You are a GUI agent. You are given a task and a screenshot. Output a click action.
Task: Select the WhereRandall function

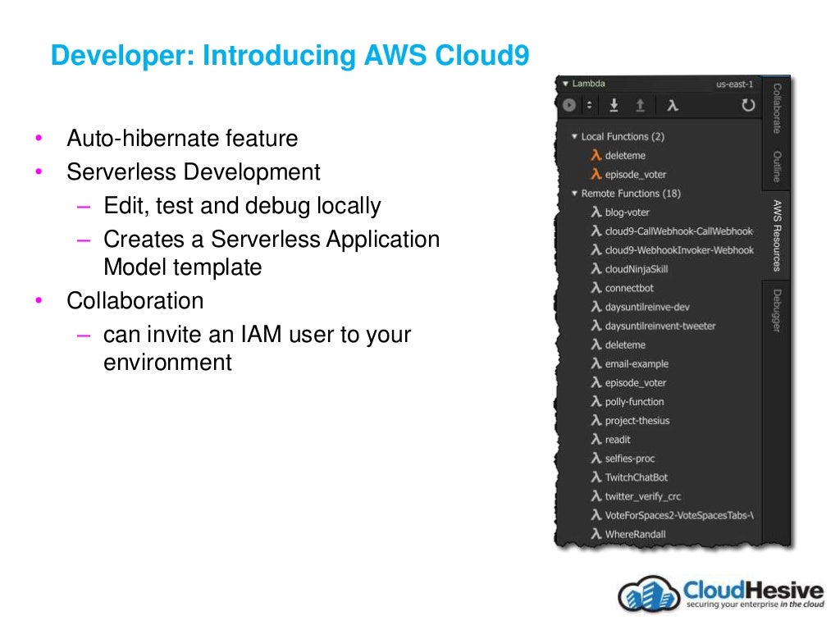coord(636,535)
